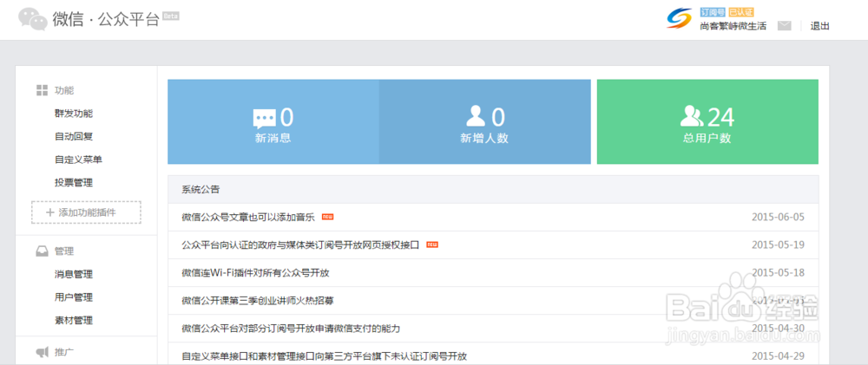The width and height of the screenshot is (868, 365).
Task: Open announcement about 申请微信支付的能力
Action: tap(291, 329)
